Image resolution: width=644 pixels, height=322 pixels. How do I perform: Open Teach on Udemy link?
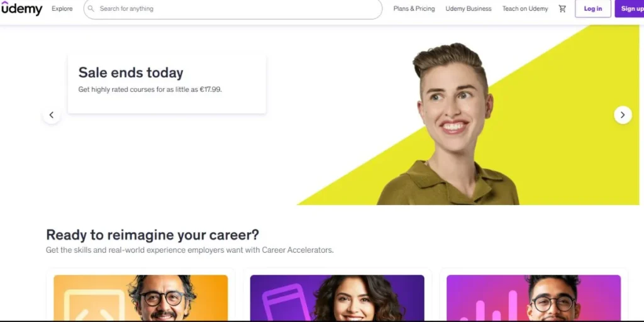525,9
